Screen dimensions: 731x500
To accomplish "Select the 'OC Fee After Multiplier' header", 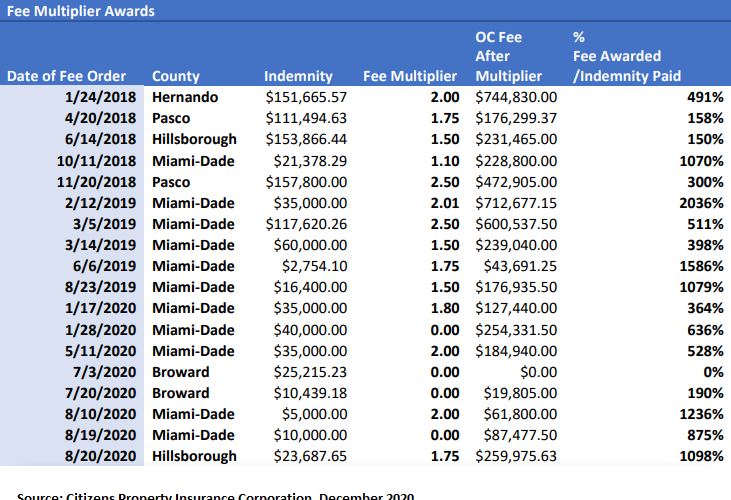I will click(x=508, y=57).
